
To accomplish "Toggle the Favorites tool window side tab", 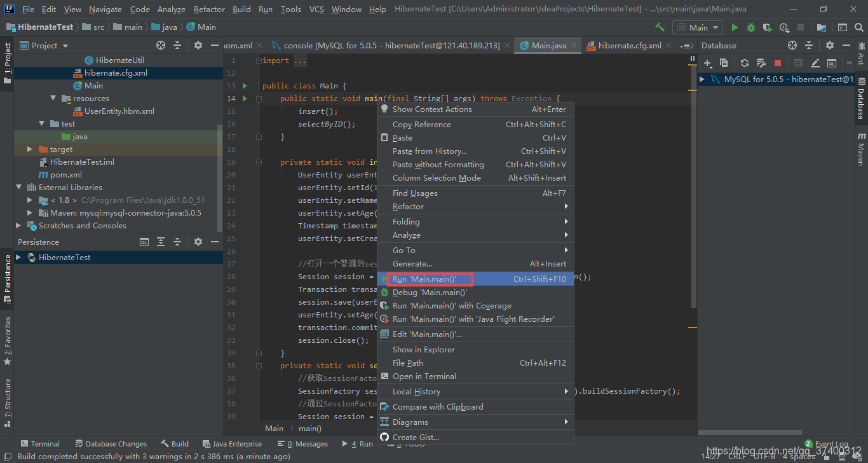I will click(x=7, y=340).
